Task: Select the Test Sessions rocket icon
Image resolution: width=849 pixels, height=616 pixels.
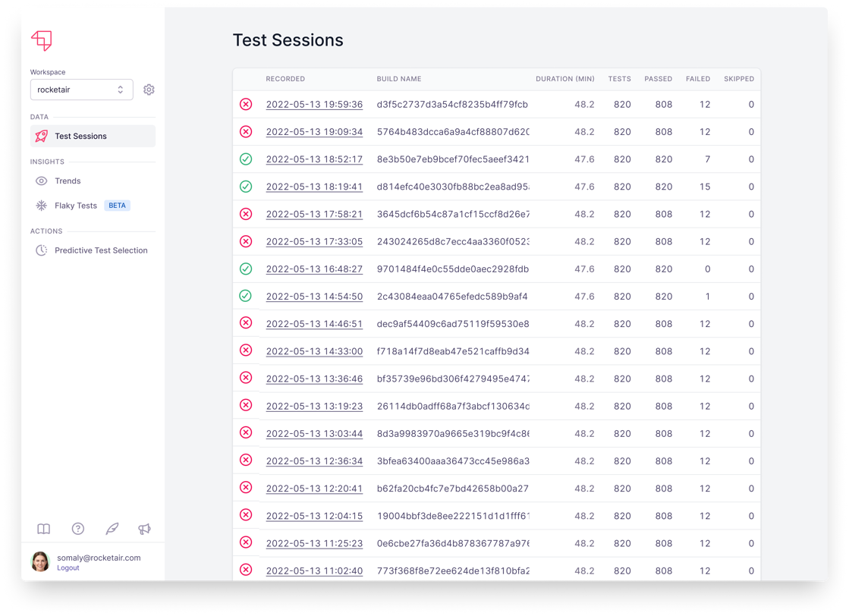Action: 40,136
